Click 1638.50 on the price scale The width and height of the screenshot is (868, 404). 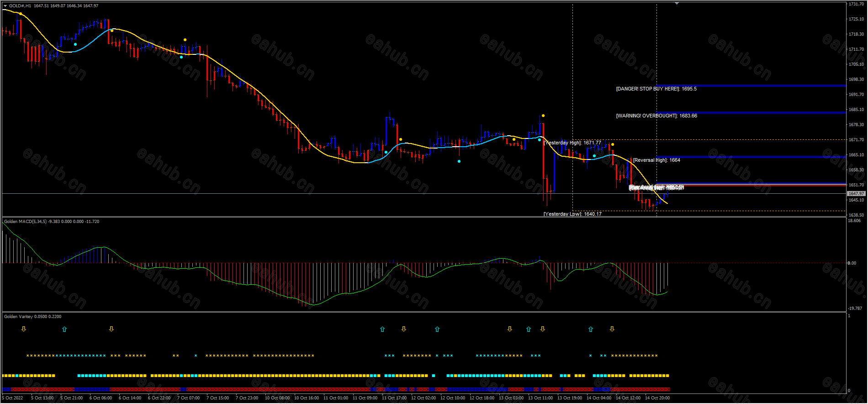tap(856, 215)
